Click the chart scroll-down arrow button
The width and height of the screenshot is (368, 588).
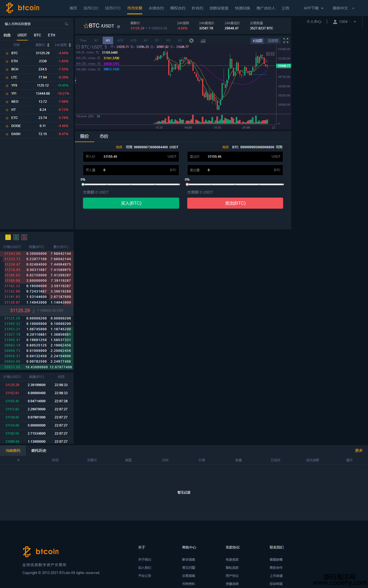268,54
